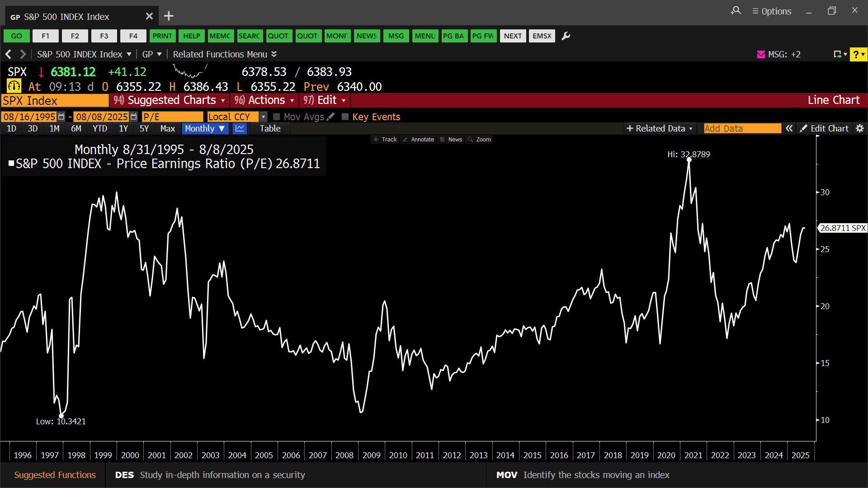
Task: Enable the Mov Avgs checkbox
Action: click(277, 117)
